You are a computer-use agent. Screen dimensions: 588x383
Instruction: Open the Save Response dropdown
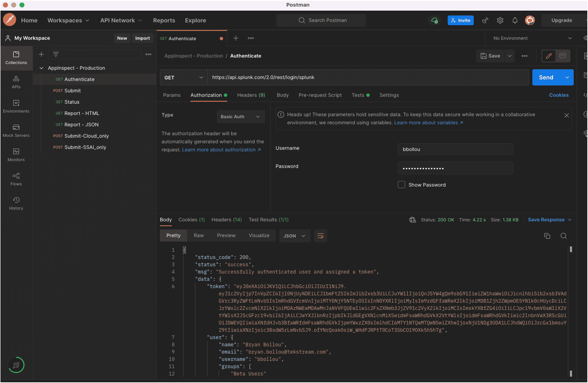549,220
